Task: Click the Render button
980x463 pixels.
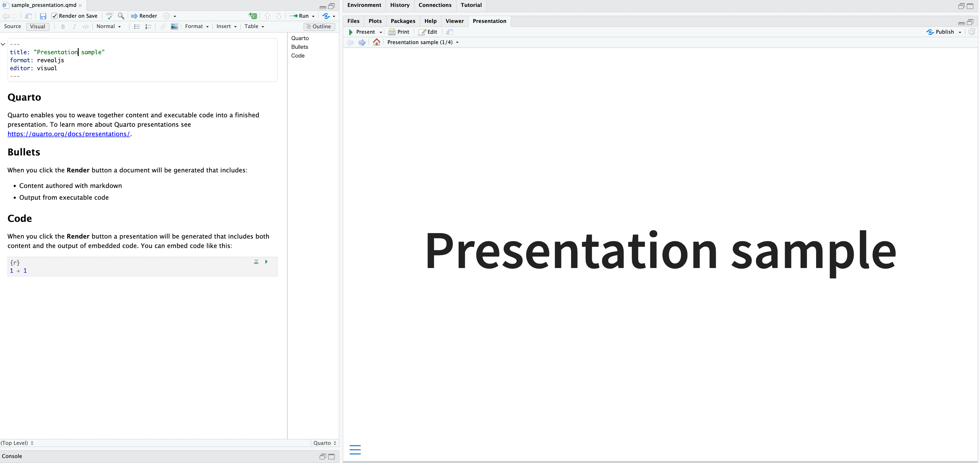Action: (x=144, y=16)
